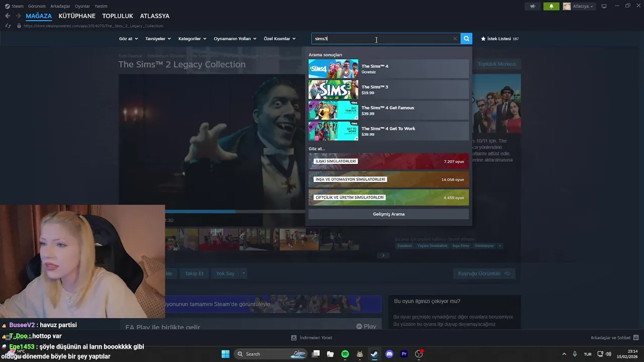
Task: Browse İlişki Simülatörleri category
Action: coord(388,161)
